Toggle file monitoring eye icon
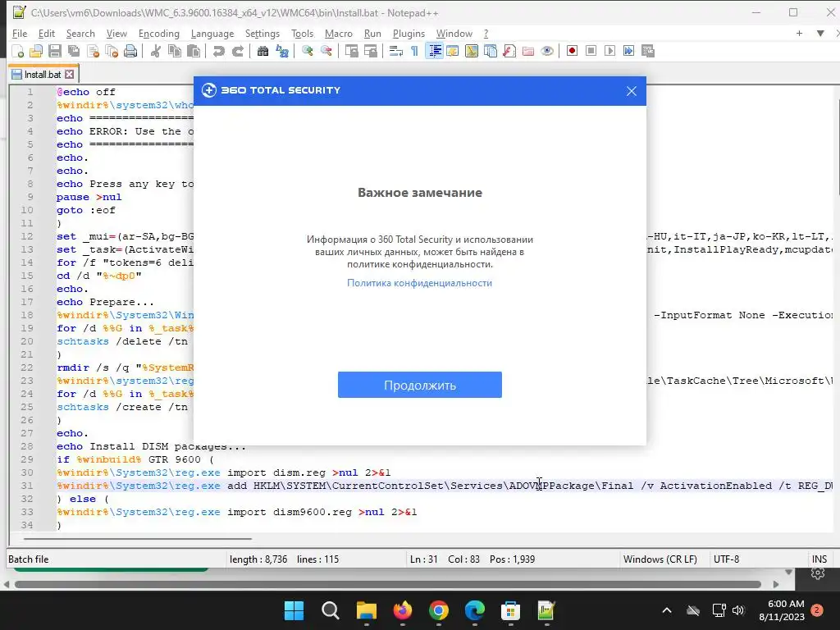This screenshot has height=630, width=840. [x=547, y=51]
